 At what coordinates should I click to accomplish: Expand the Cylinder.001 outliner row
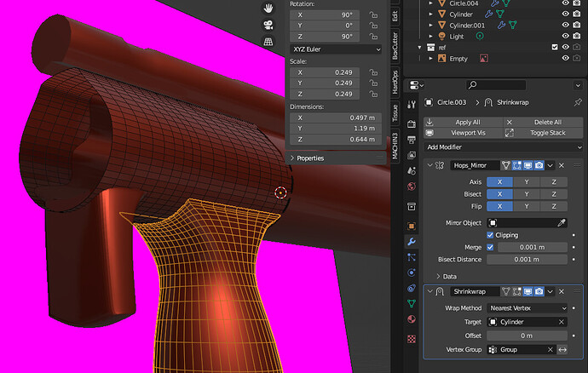click(x=431, y=25)
